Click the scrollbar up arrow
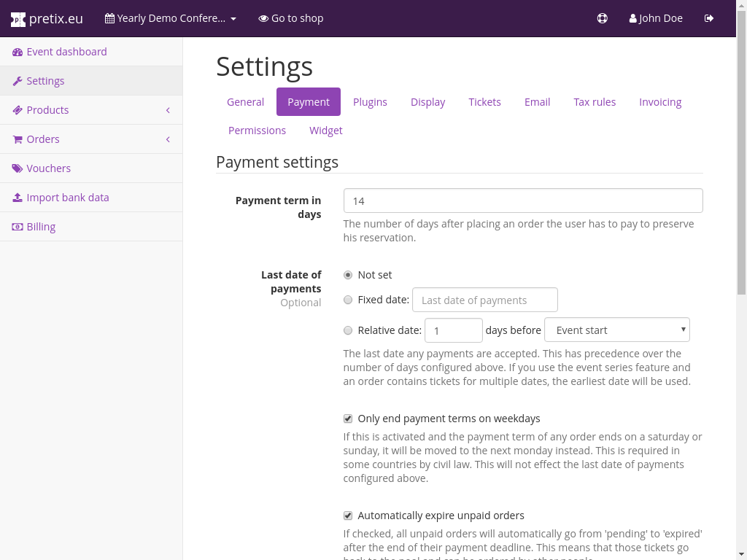 tap(741, 5)
